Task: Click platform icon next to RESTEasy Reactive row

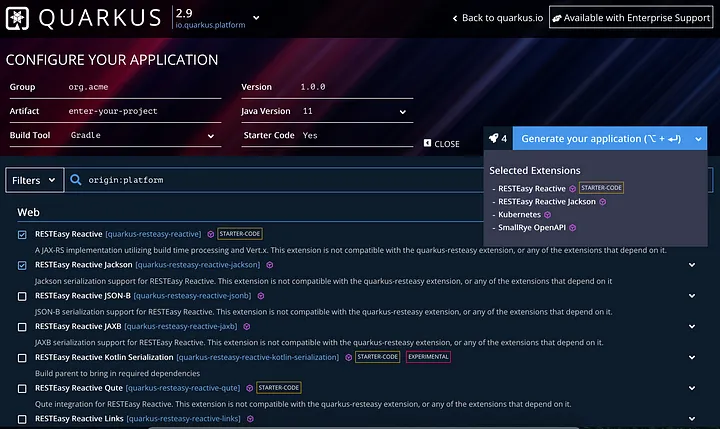Action: (x=210, y=234)
